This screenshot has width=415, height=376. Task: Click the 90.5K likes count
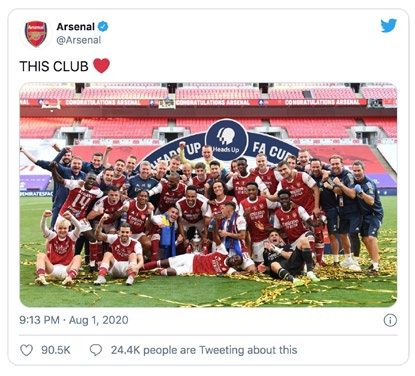(x=56, y=350)
